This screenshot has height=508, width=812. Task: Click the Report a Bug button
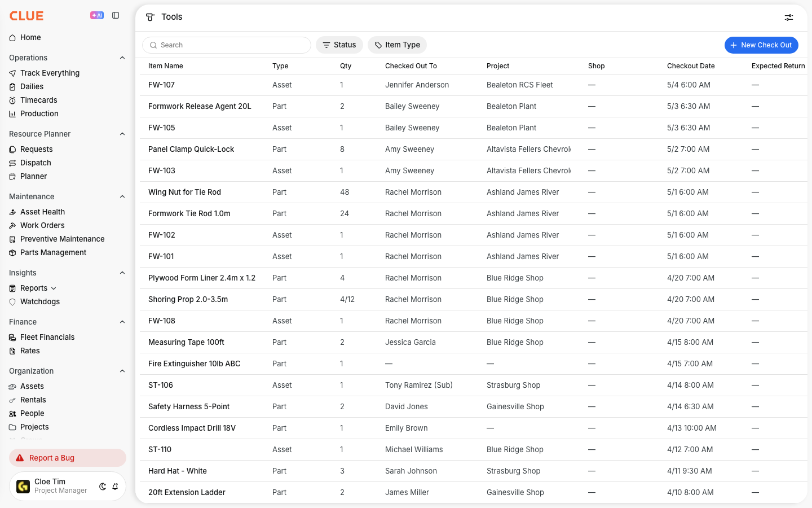pos(68,458)
